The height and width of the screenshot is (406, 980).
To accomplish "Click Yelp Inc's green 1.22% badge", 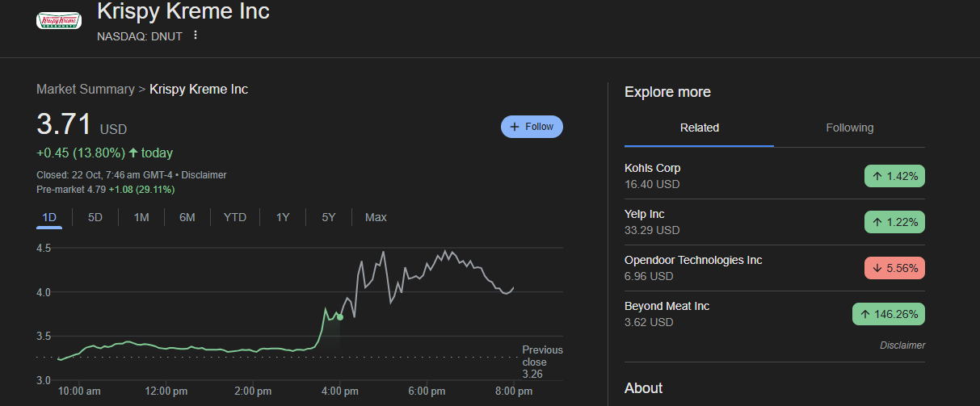I will coord(894,222).
